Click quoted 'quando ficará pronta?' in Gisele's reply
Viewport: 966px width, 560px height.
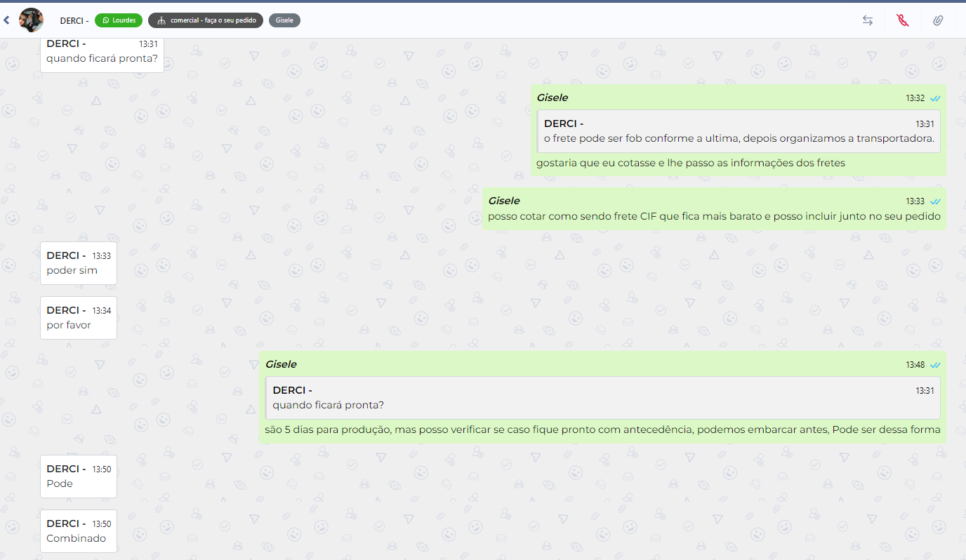pos(602,398)
